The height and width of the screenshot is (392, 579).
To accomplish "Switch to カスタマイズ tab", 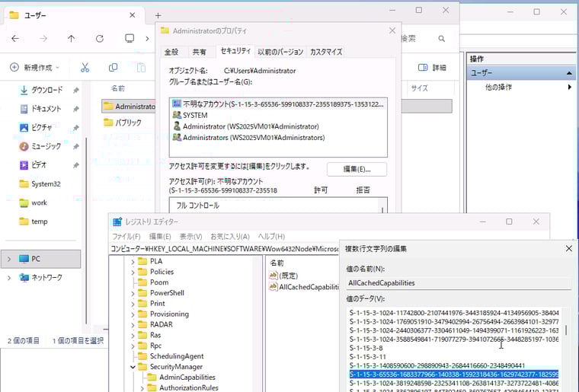I will click(x=326, y=52).
